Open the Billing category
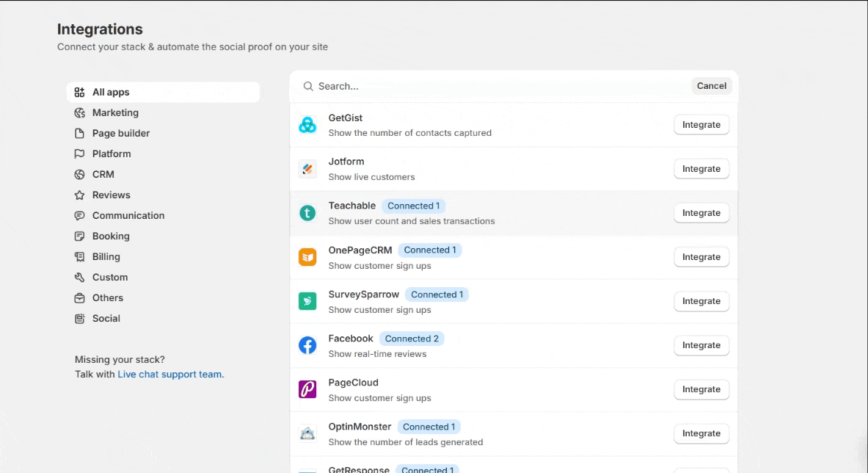Viewport: 868px width, 473px height. click(x=164, y=256)
